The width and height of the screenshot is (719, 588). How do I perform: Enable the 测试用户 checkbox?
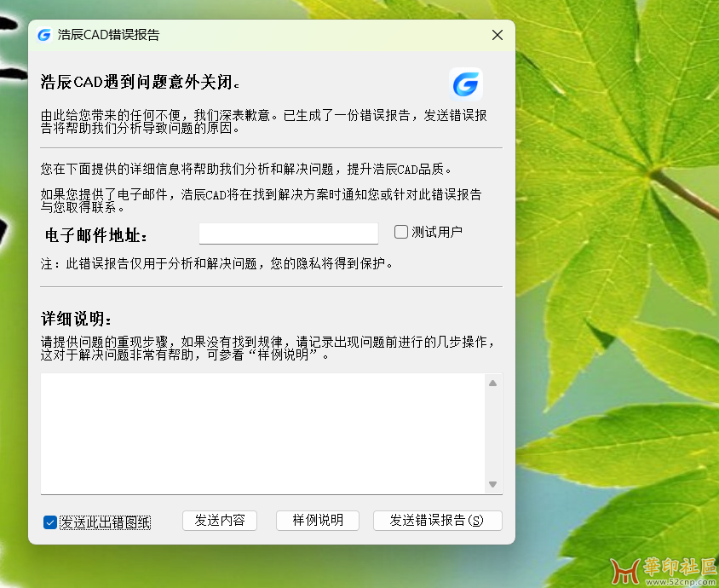tap(401, 232)
